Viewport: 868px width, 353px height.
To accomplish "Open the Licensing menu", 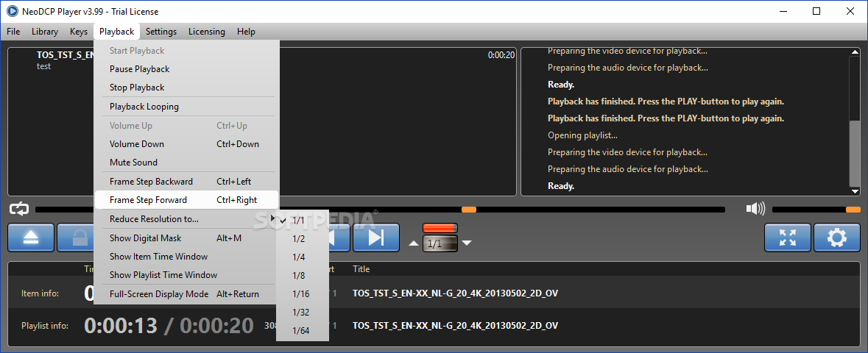I will click(206, 32).
